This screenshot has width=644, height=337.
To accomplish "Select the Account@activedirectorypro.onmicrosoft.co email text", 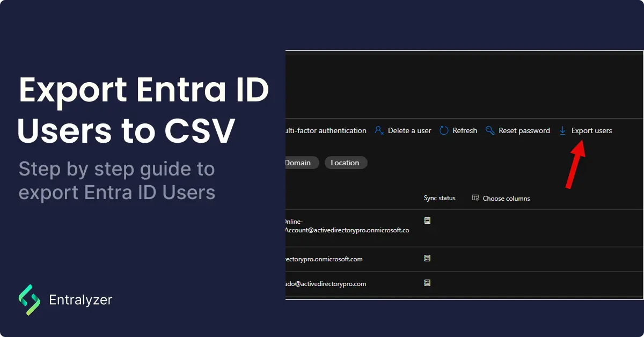I will pos(347,230).
